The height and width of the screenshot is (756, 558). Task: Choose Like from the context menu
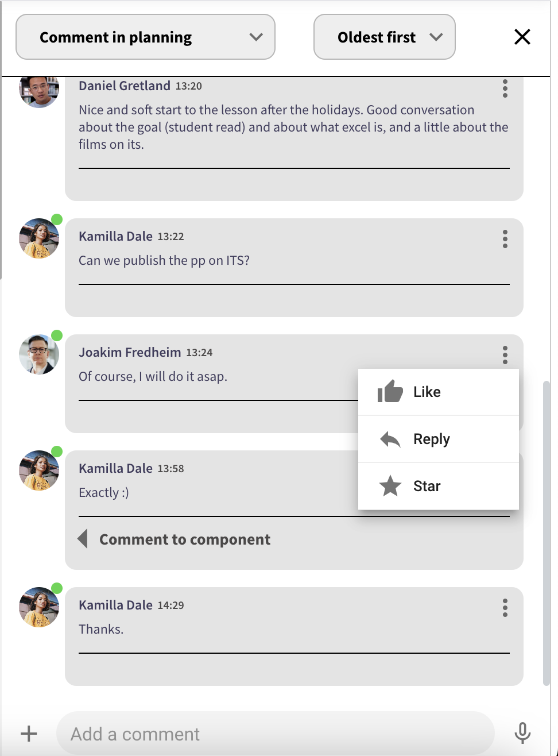click(x=427, y=392)
